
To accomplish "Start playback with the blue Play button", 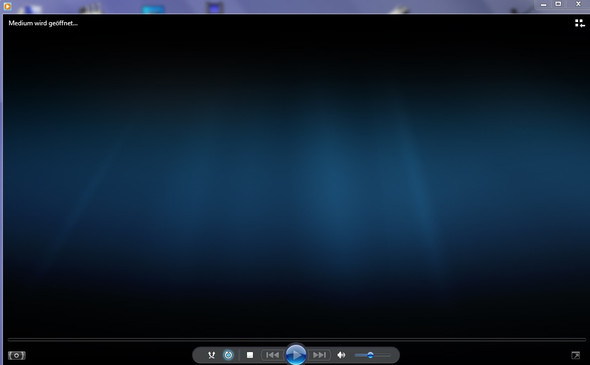I will [296, 354].
